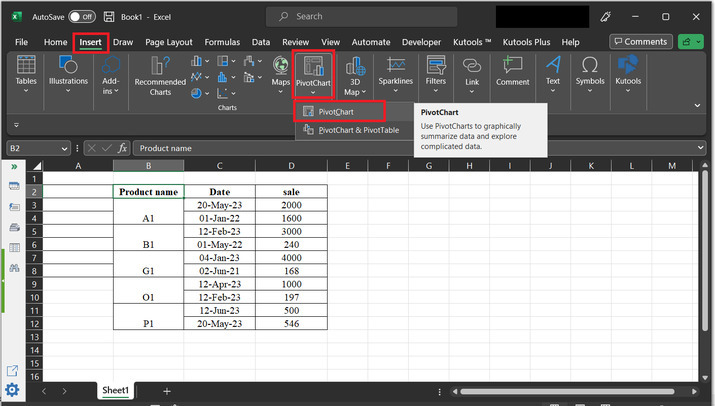The height and width of the screenshot is (406, 715).
Task: Add a new sheet with plus button
Action: [x=167, y=391]
